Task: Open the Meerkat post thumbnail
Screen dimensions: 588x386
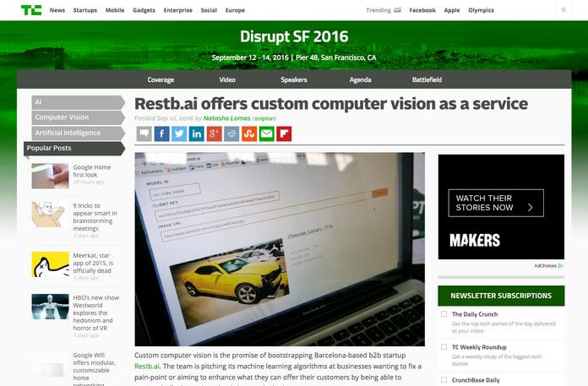Action: coord(50,264)
